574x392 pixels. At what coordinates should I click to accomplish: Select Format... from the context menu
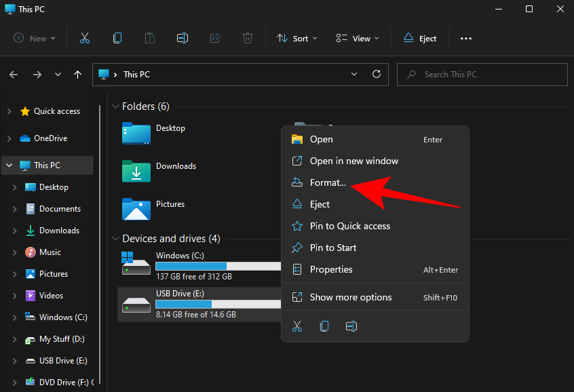click(328, 182)
